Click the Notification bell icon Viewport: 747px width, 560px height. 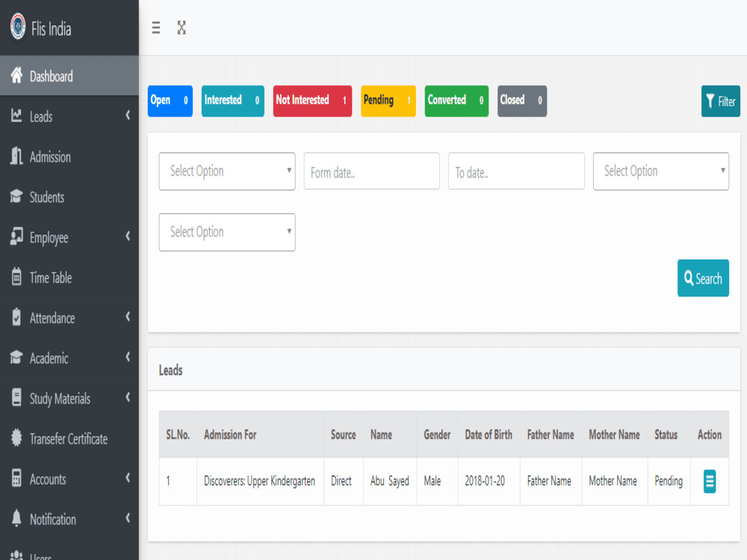tap(16, 518)
